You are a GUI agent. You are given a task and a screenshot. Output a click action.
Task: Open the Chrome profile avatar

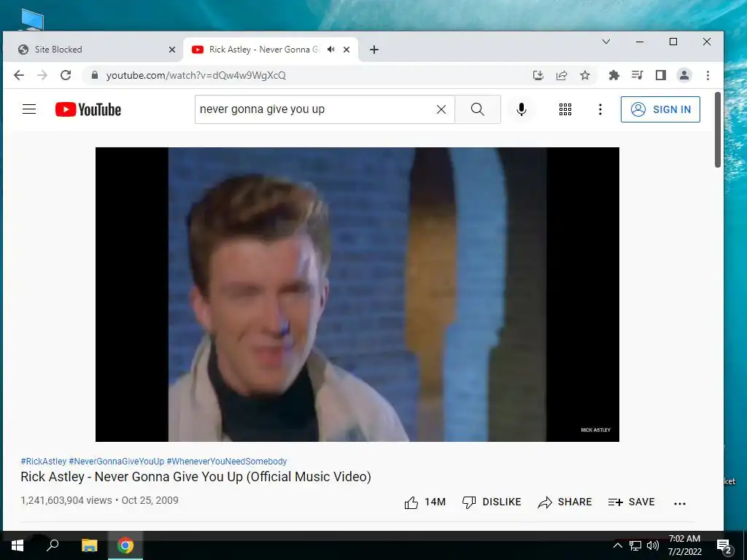(x=684, y=75)
